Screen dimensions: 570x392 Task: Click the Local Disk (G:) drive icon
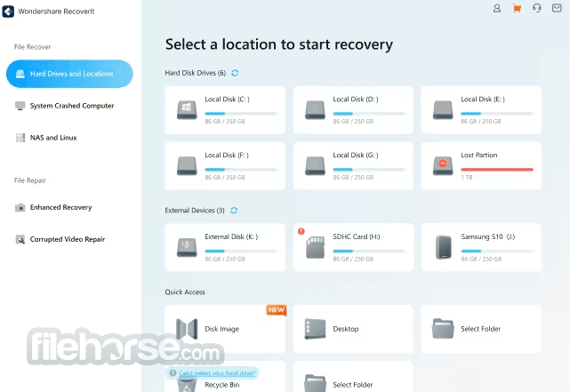pyautogui.click(x=315, y=165)
